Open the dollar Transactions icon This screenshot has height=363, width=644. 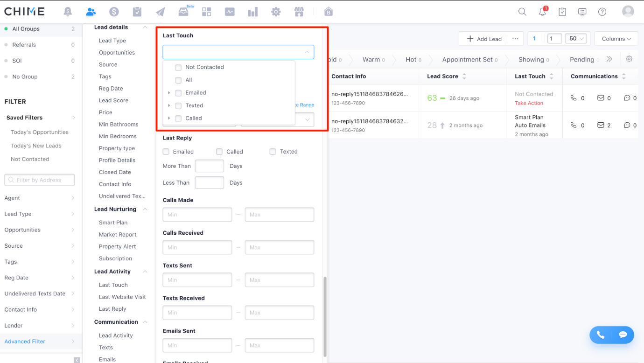114,12
